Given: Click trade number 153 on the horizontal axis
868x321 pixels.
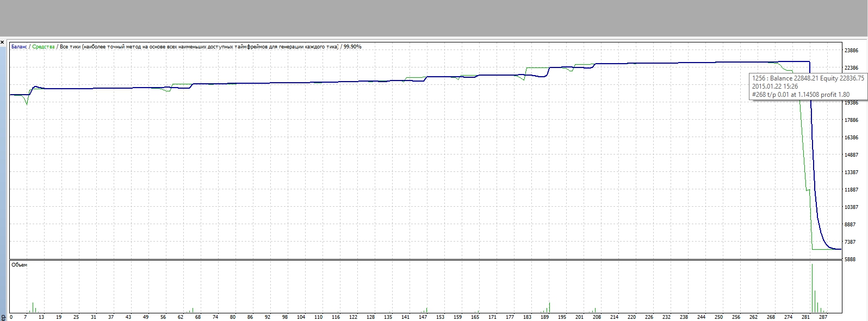Looking at the screenshot, I should point(440,317).
